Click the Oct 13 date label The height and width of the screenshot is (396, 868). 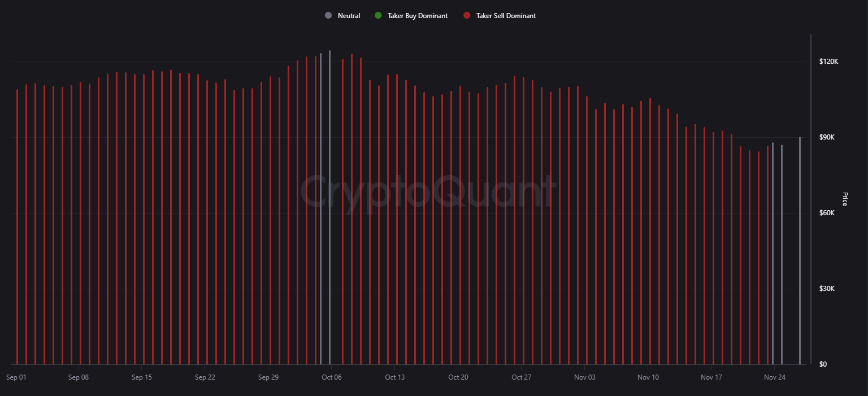pos(394,377)
